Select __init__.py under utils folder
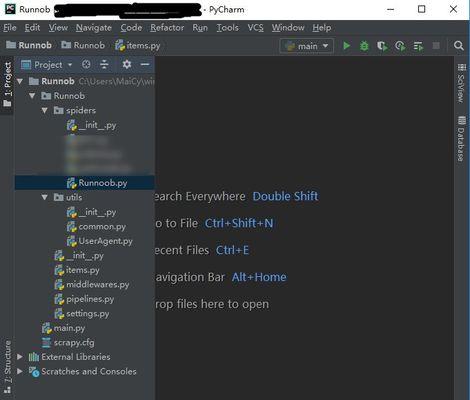 [85, 212]
